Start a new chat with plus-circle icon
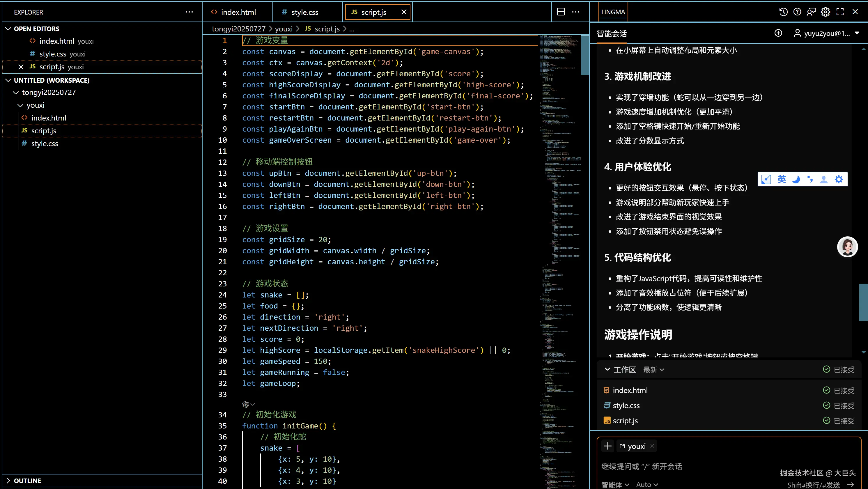Viewport: 868px width, 489px height. coord(778,33)
